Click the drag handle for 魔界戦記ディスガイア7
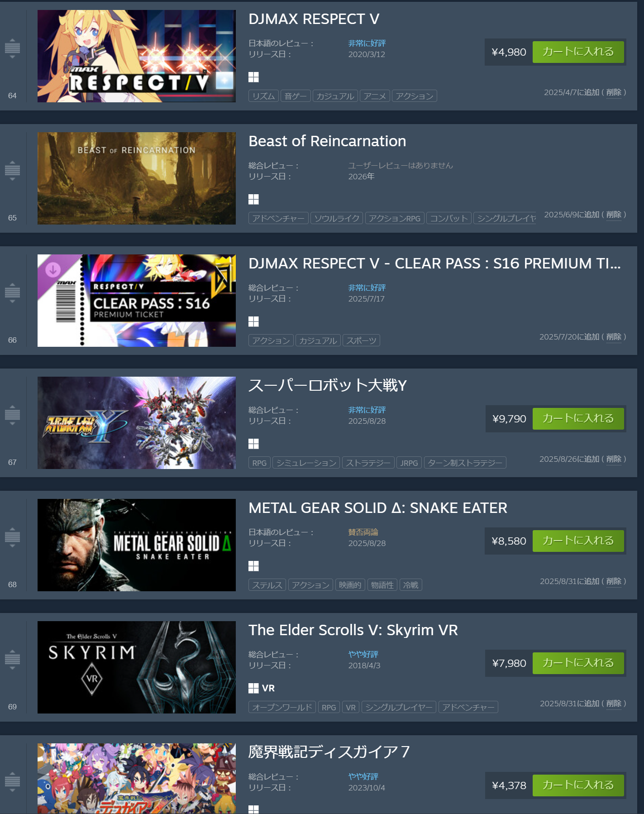The image size is (644, 814). pos(12,781)
